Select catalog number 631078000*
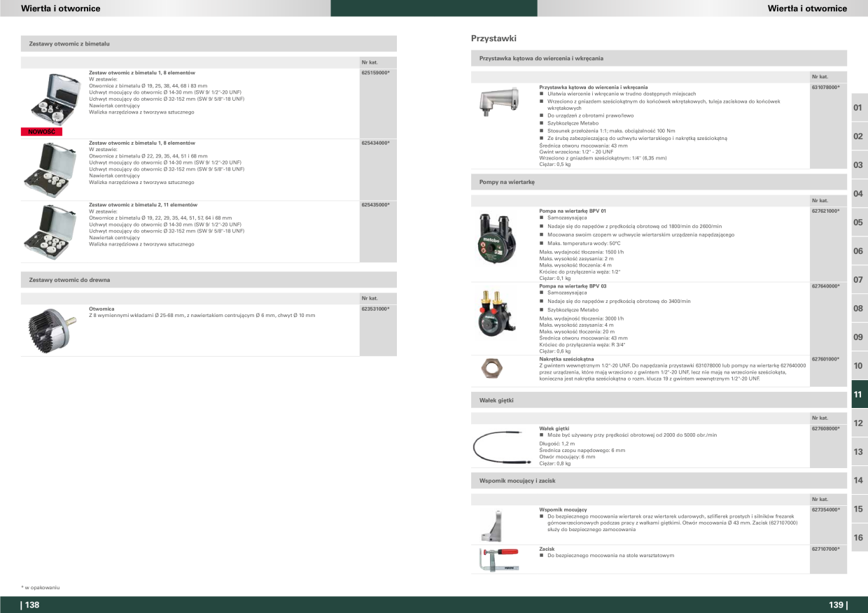This screenshot has height=613, width=868. click(x=826, y=87)
